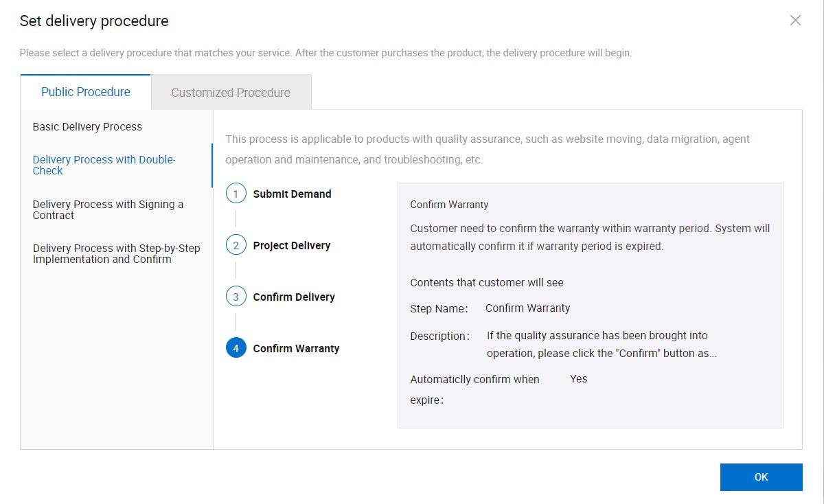Click the highlighted step 4 circle
The height and width of the screenshot is (504, 824).
236,349
